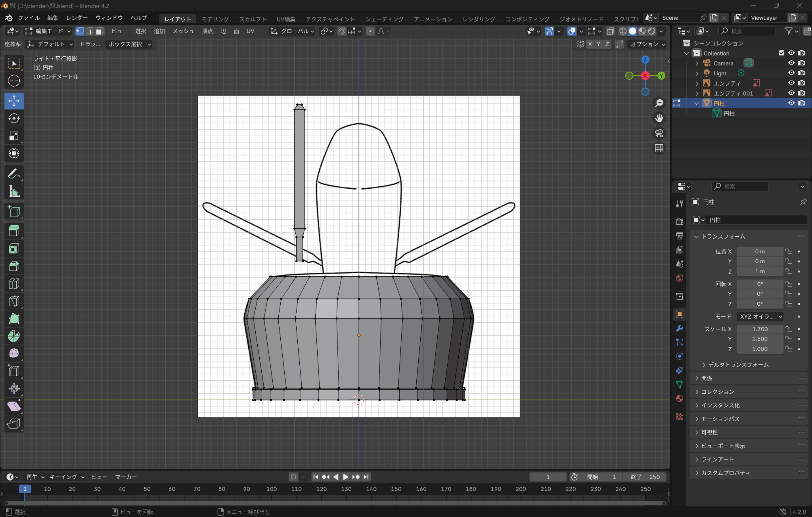Select the Bevel tool
812x517 pixels.
coord(14,266)
